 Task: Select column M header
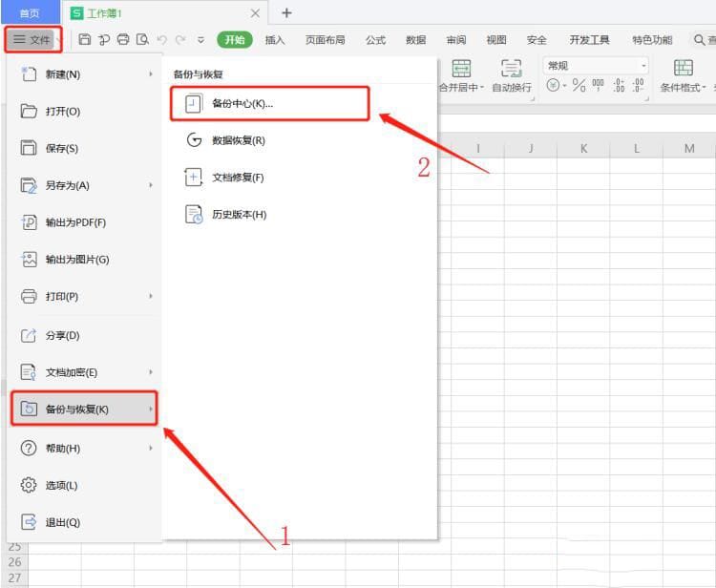pos(689,149)
